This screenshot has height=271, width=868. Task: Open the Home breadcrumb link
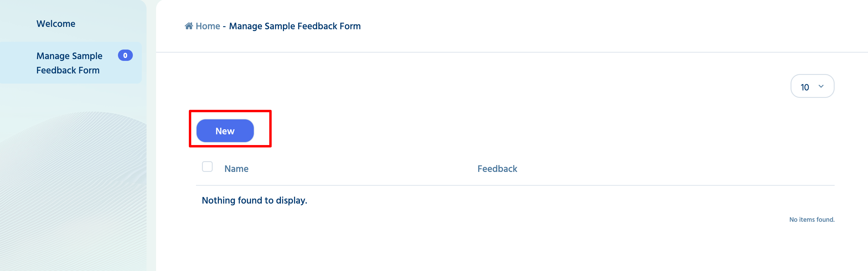208,26
